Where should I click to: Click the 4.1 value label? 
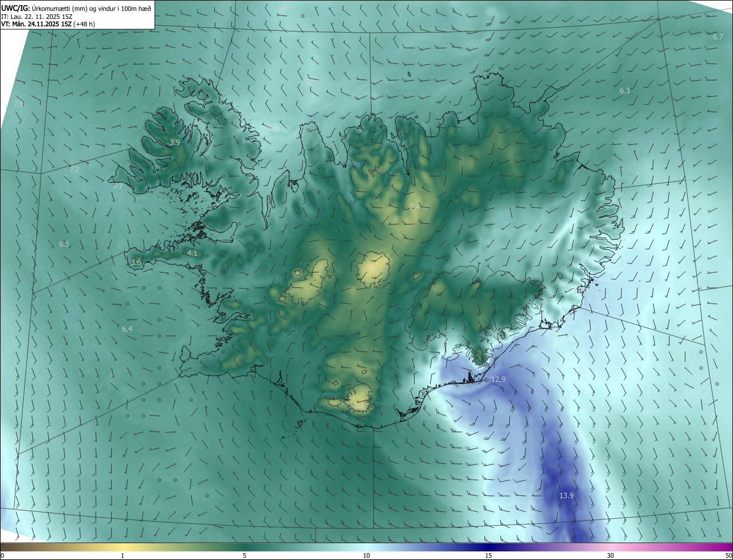tap(192, 253)
